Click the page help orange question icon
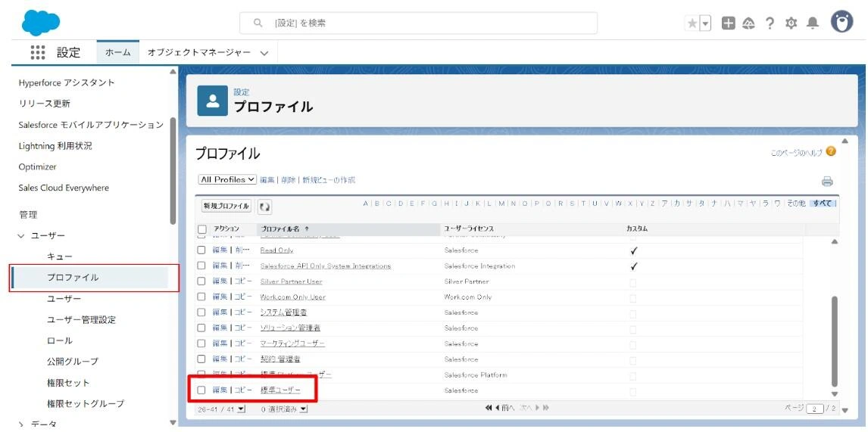This screenshot has width=868, height=432. tap(831, 151)
